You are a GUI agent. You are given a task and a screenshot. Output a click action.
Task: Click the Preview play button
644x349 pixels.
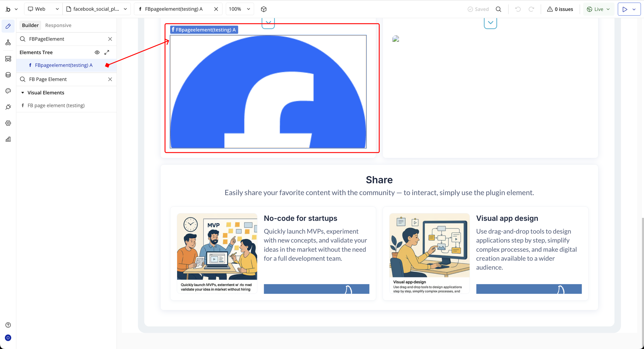point(625,9)
